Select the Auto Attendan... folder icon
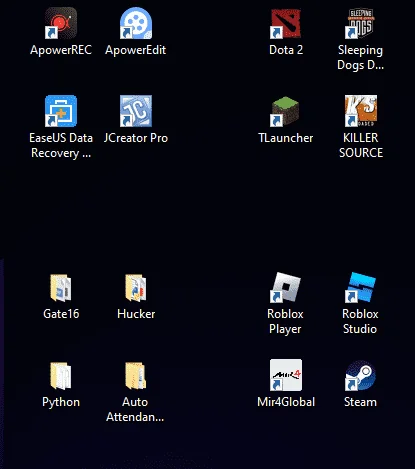Image resolution: width=415 pixels, height=469 pixels. click(136, 376)
